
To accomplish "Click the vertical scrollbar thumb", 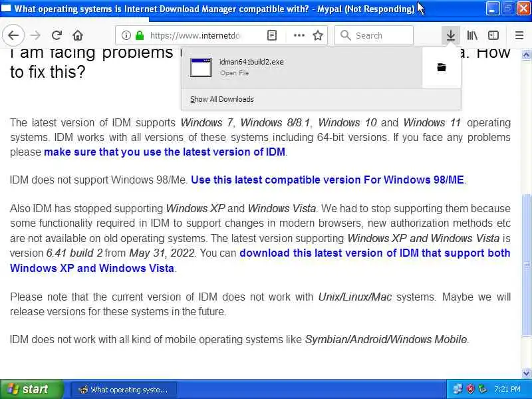I will tap(526, 265).
